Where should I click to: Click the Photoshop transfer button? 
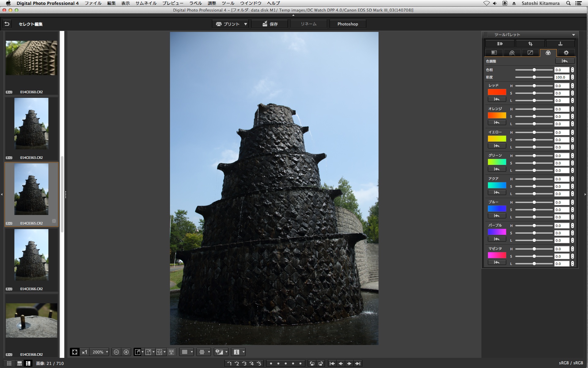pyautogui.click(x=348, y=24)
